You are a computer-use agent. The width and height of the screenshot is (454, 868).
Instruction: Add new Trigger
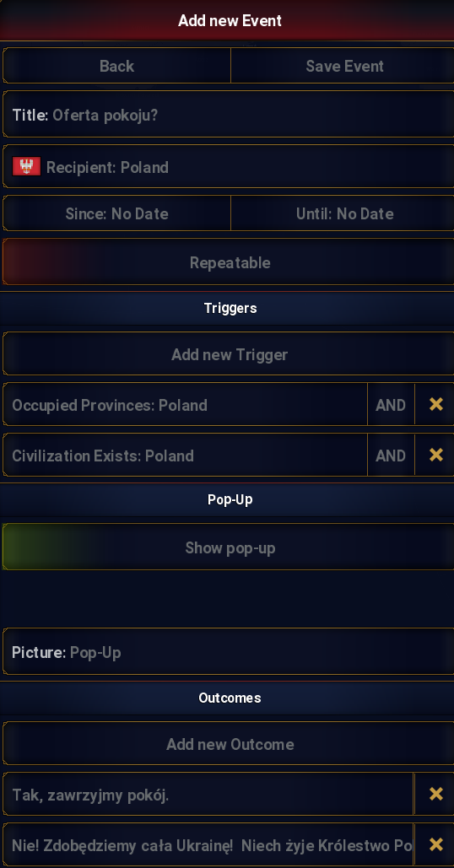click(228, 354)
